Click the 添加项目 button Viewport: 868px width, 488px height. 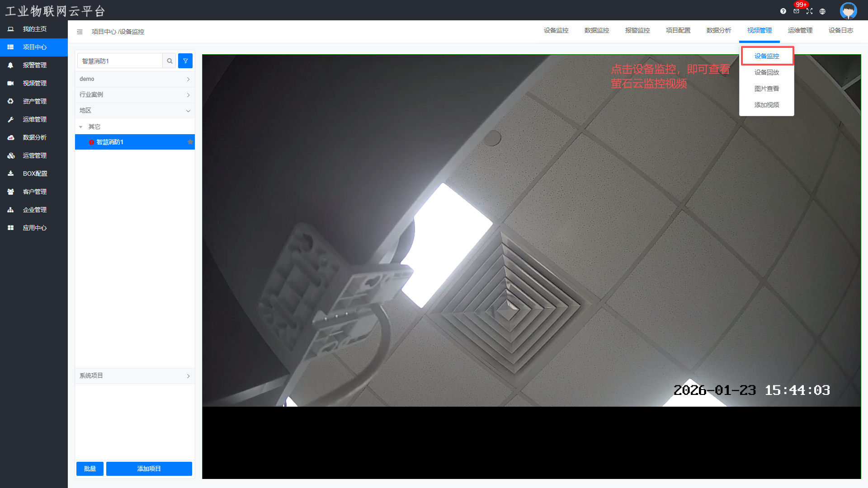(x=149, y=469)
